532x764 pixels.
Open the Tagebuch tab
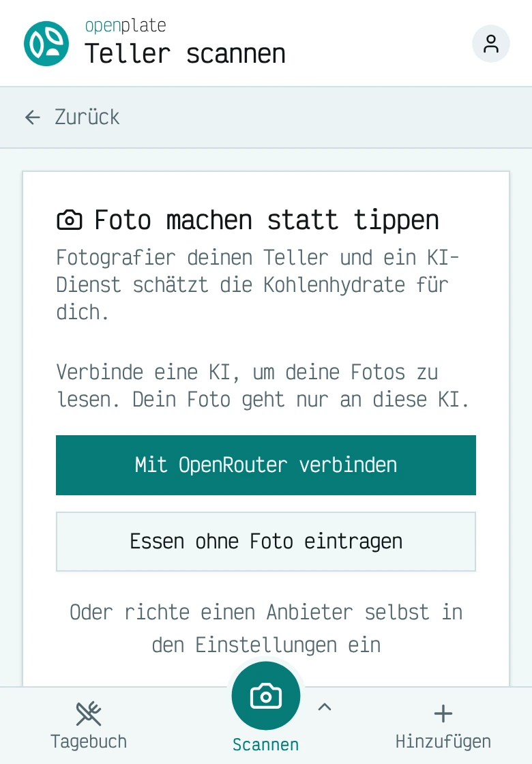89,726
